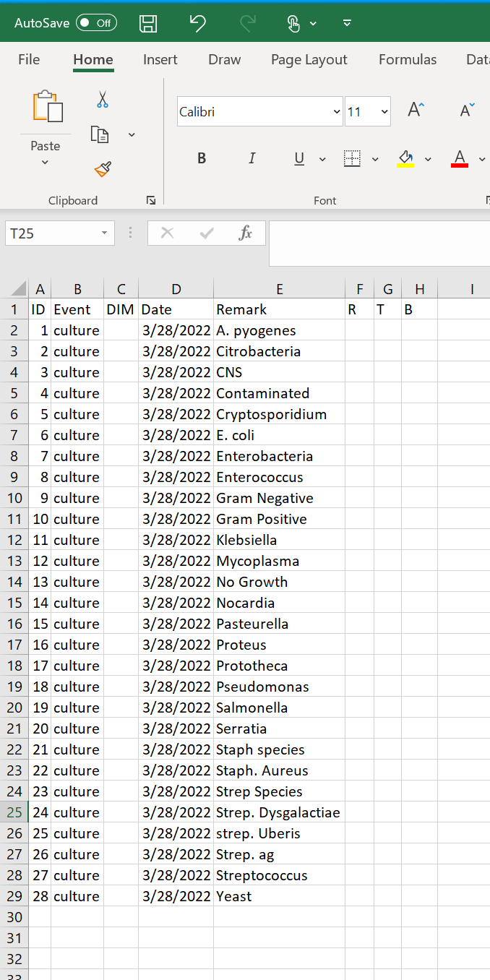Click the Save floppy disk icon
The height and width of the screenshot is (980, 490).
click(x=148, y=23)
